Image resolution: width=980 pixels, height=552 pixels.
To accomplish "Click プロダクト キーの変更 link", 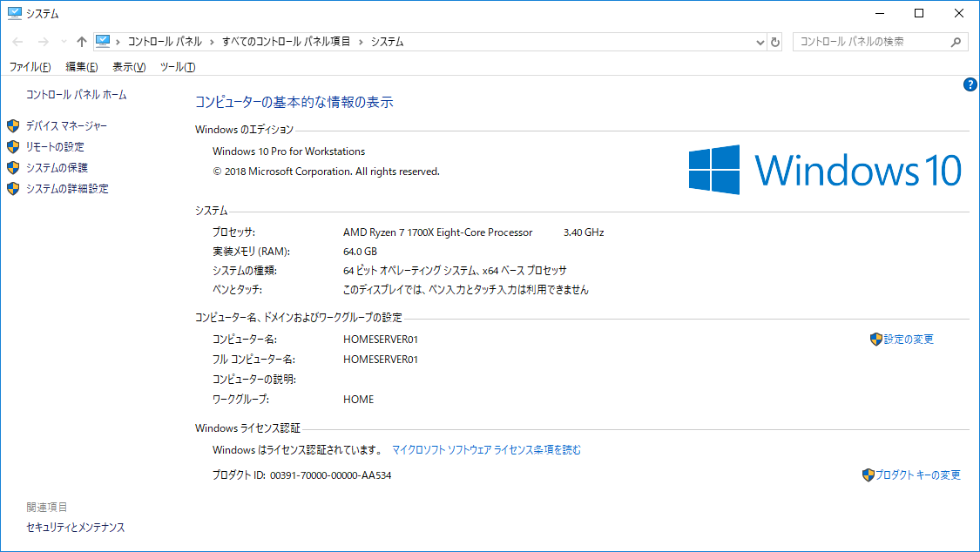I will [917, 475].
